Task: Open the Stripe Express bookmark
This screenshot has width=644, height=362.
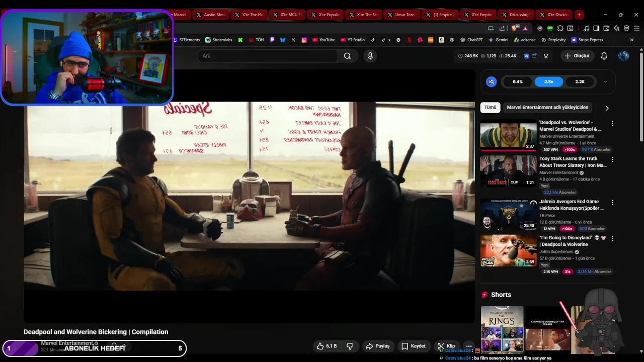Action: [x=587, y=40]
